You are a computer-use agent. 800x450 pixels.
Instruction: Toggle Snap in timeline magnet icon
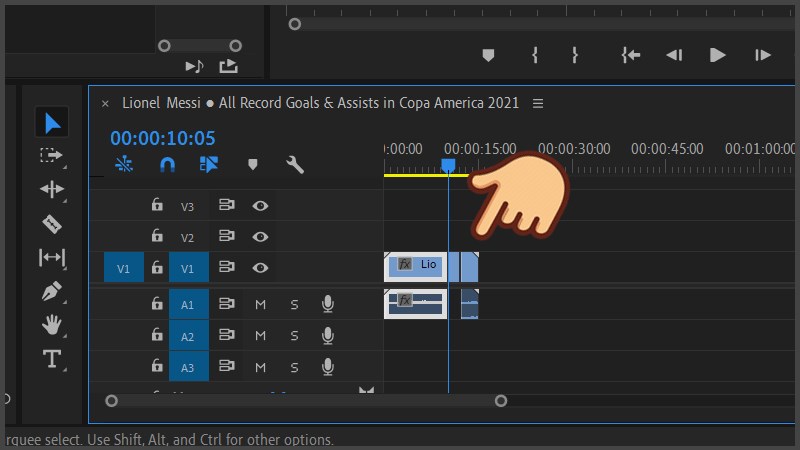[167, 164]
